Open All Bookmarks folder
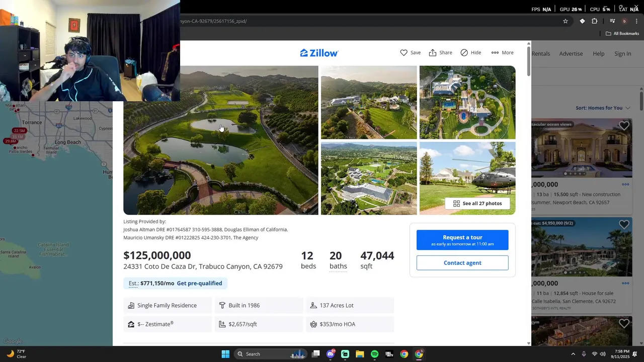Screen dimensions: 644x362 pos(622,34)
